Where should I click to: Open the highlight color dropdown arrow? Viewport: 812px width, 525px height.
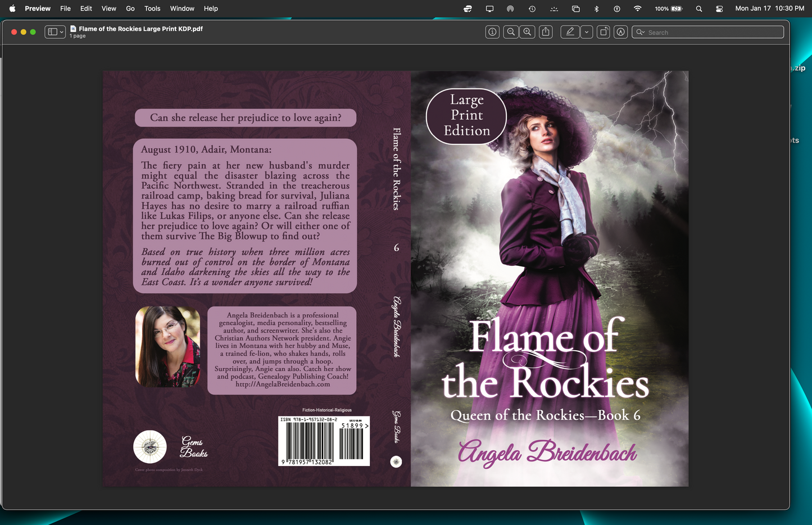tap(587, 32)
